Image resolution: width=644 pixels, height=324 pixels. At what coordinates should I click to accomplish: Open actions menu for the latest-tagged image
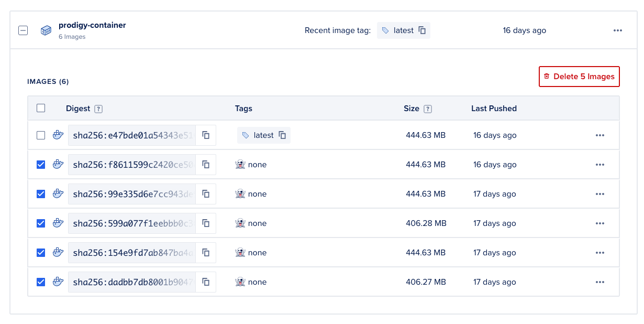pos(600,135)
